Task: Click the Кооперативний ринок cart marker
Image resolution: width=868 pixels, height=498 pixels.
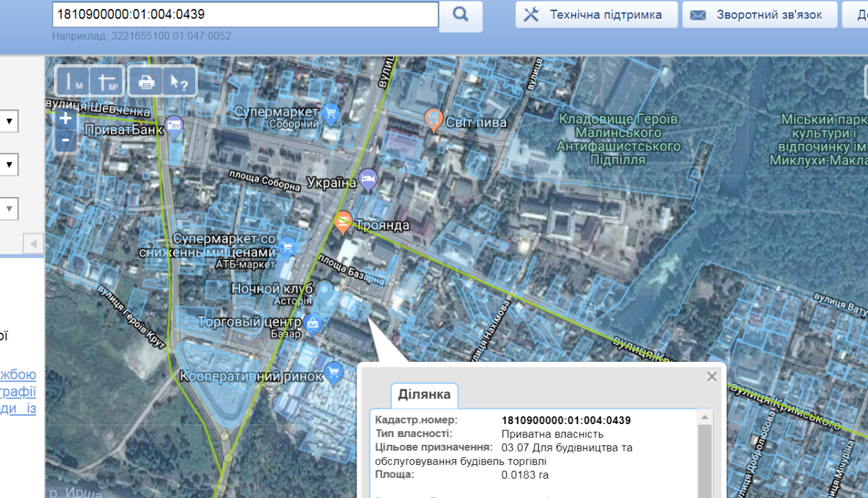Action: coord(334,373)
